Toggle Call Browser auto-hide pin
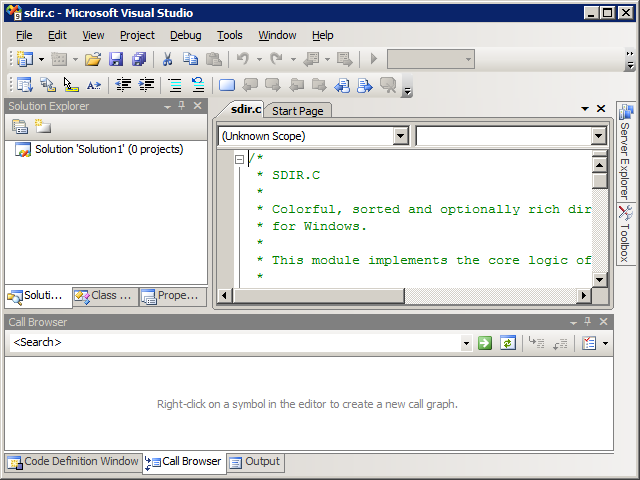The width and height of the screenshot is (640, 480). (588, 322)
